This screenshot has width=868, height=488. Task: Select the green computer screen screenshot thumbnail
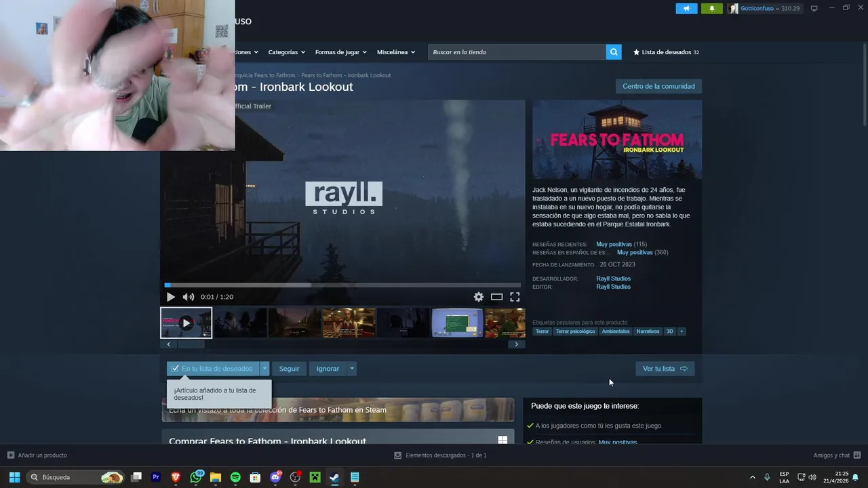[457, 323]
